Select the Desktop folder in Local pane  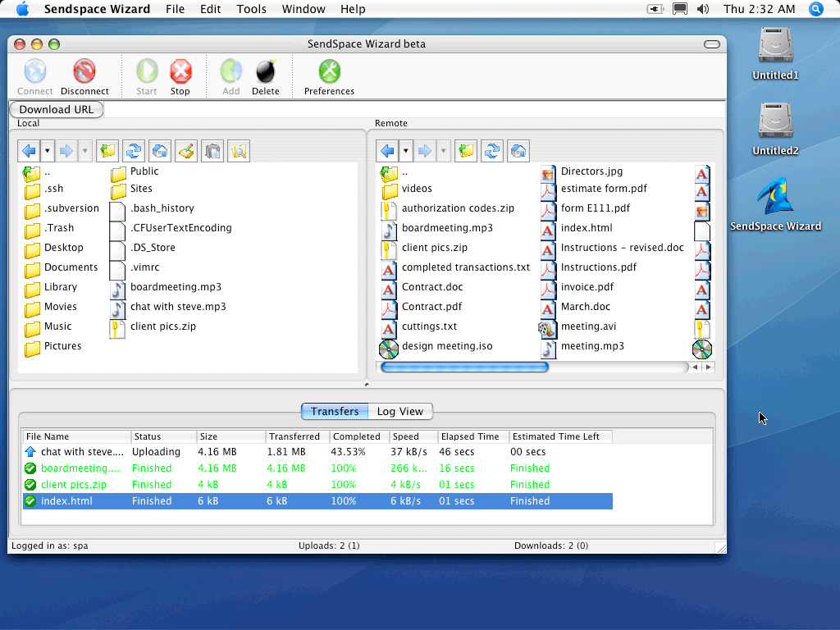[x=54, y=248]
